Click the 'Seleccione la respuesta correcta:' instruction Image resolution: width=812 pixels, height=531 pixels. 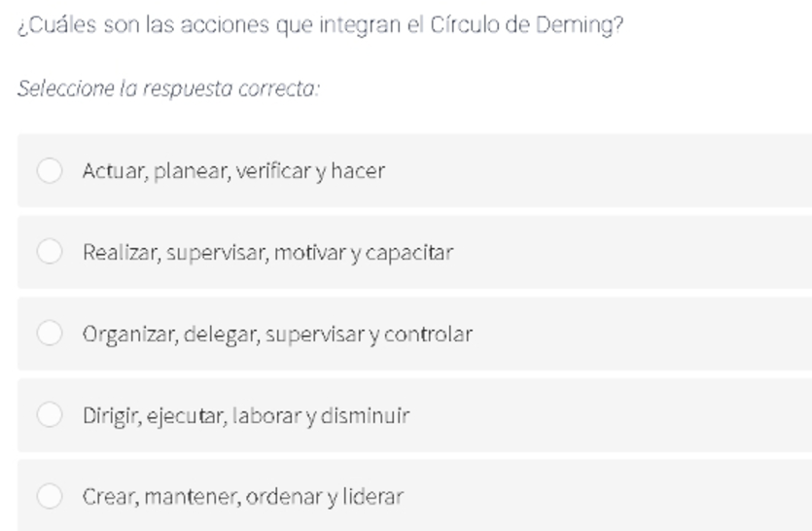click(169, 88)
